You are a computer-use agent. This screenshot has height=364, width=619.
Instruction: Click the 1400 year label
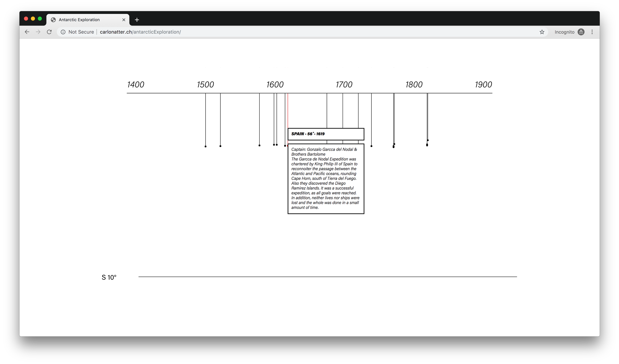(x=136, y=84)
